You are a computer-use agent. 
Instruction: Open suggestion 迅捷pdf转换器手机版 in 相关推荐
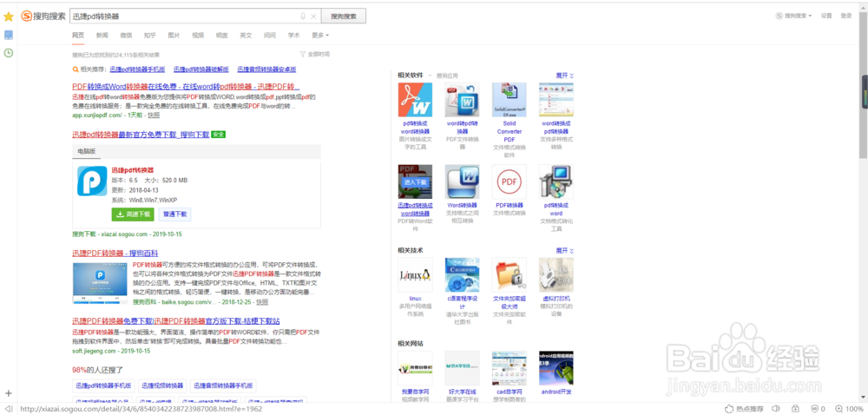click(x=137, y=69)
